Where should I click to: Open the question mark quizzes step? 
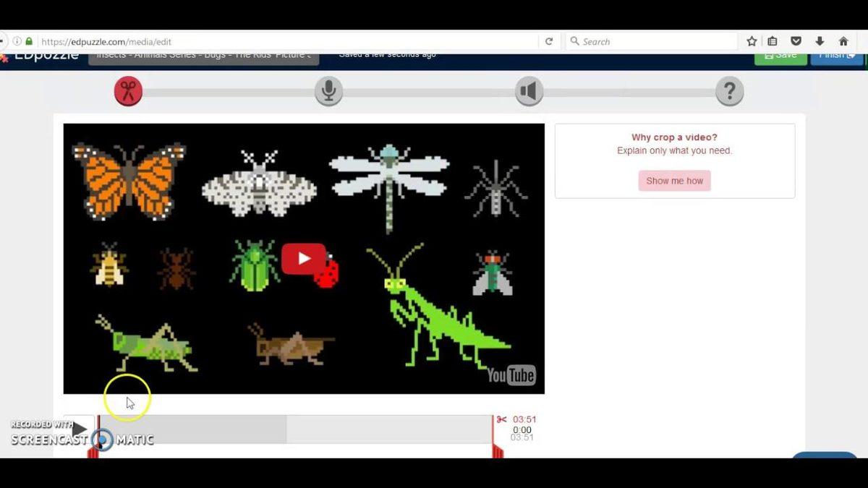click(729, 92)
